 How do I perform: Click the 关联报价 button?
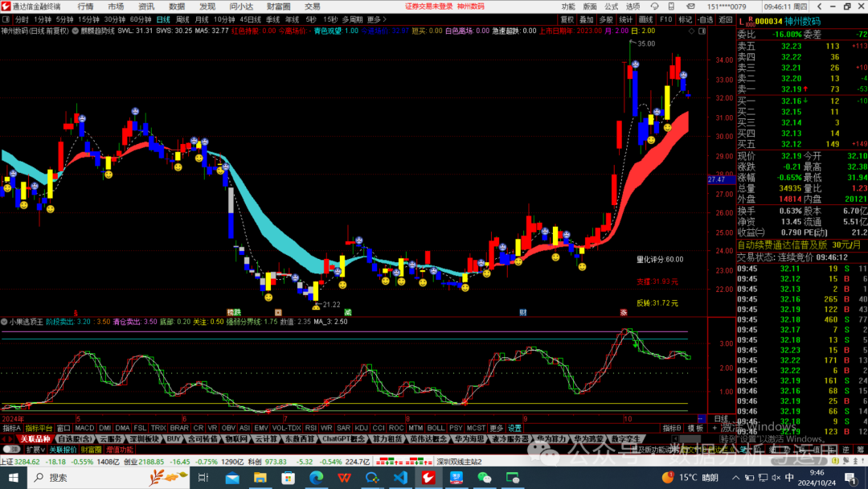pos(63,450)
